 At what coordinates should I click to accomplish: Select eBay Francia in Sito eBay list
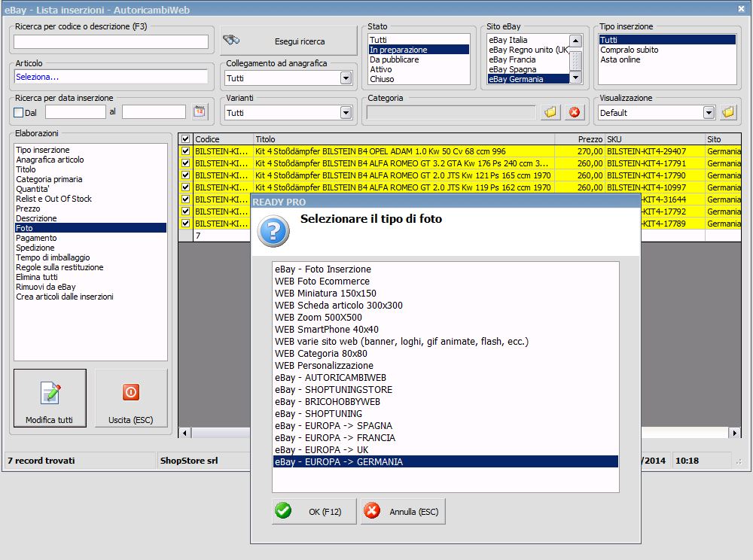pos(529,59)
